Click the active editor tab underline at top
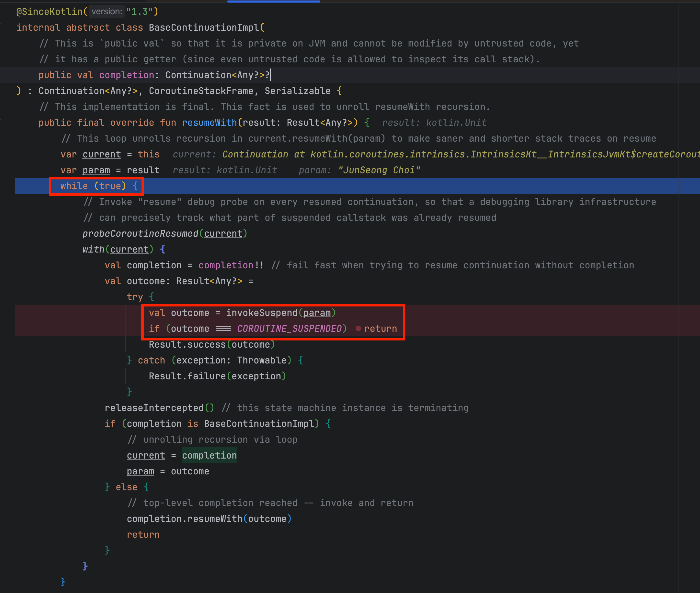Screen dimensions: 700x593 pyautogui.click(x=274, y=1)
